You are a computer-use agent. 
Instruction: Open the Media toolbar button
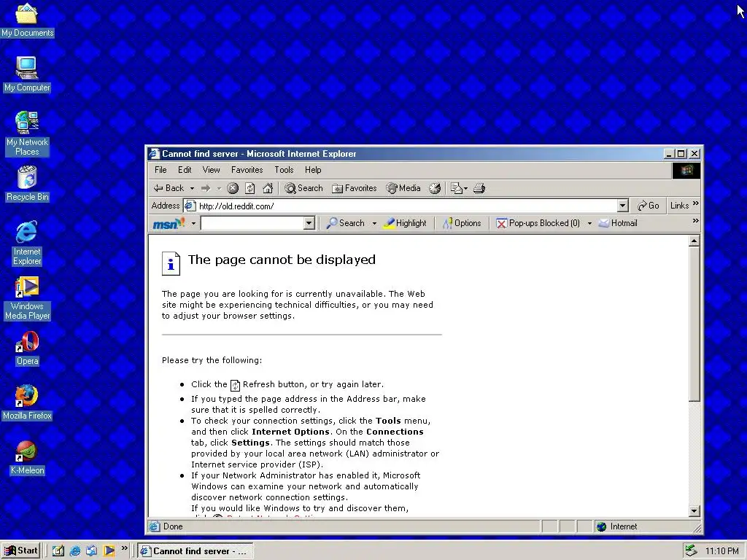403,188
